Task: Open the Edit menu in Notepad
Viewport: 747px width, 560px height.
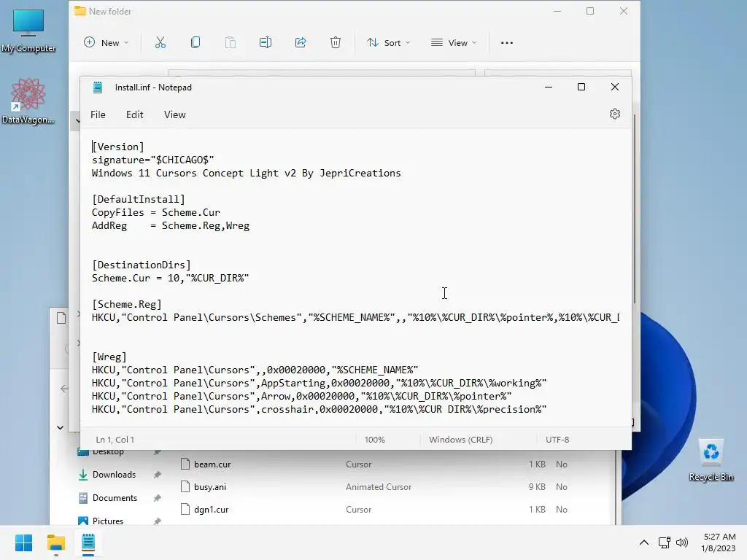Action: pos(134,114)
